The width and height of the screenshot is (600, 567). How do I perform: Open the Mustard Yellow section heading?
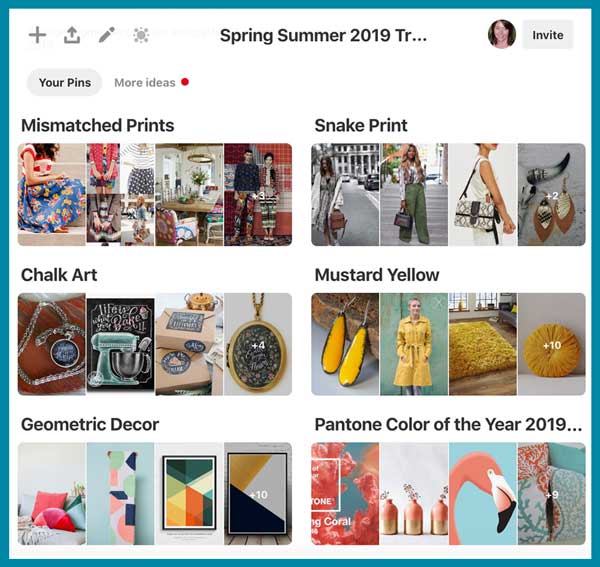coord(377,275)
